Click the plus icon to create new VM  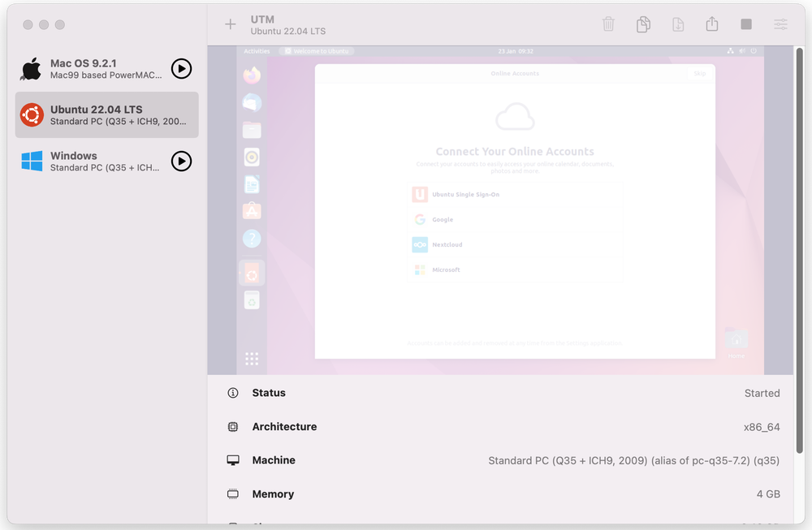(x=231, y=24)
